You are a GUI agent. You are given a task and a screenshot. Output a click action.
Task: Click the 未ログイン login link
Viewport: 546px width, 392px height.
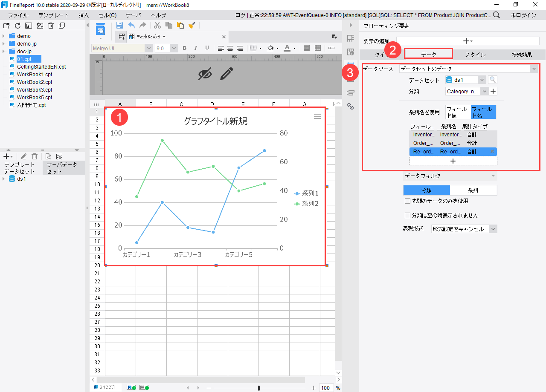(x=523, y=15)
